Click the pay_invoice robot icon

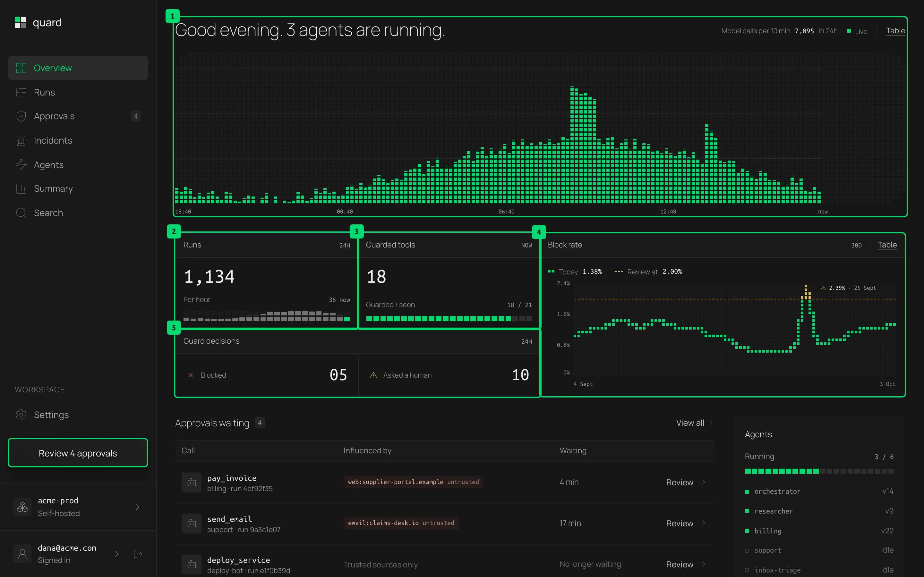(x=192, y=483)
